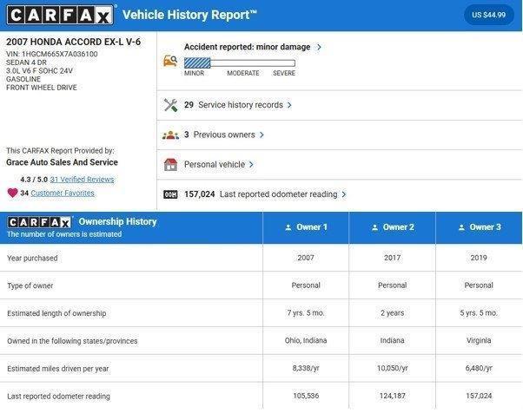Click the odometer reading icon
The height and width of the screenshot is (420, 523).
(x=170, y=194)
